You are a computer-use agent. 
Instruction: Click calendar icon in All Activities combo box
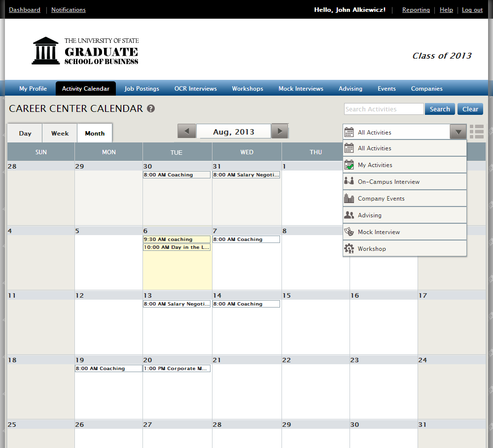(x=349, y=132)
